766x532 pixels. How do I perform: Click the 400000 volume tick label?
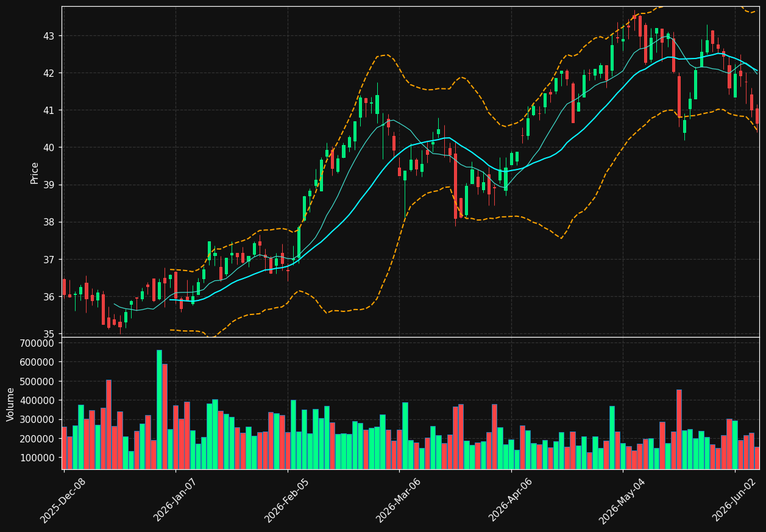click(x=38, y=400)
